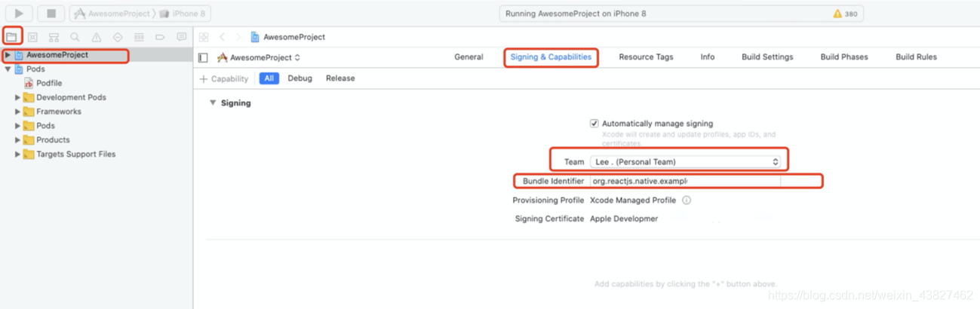Toggle the project and targets list sidebar

coord(203,57)
